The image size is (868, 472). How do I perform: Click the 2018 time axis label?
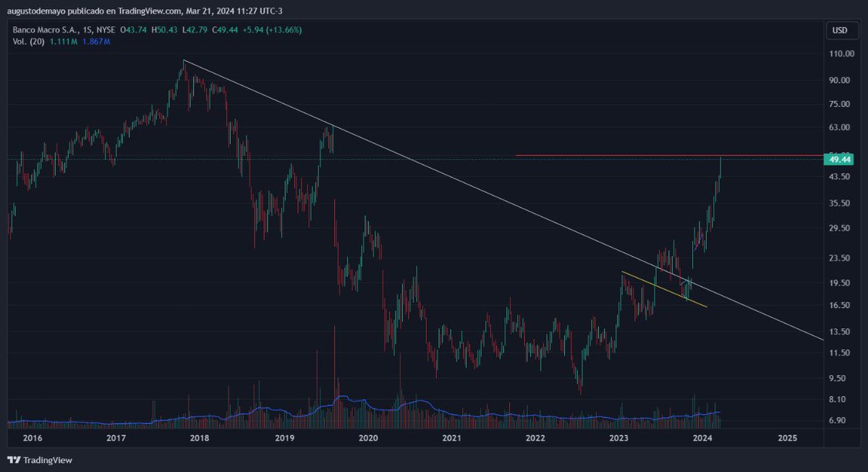(x=200, y=438)
